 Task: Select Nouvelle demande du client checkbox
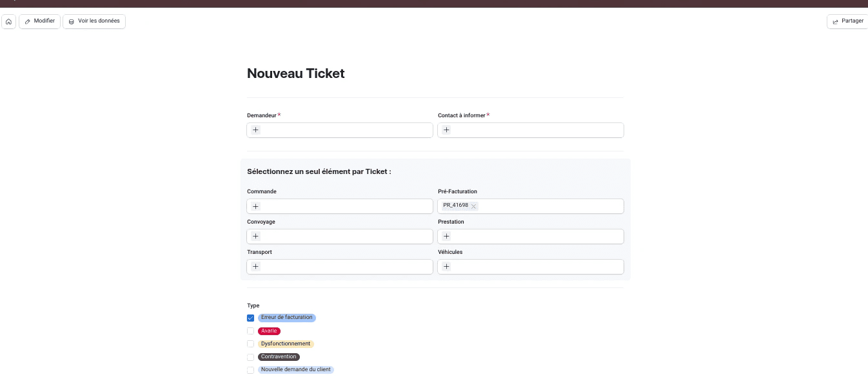[x=251, y=370]
